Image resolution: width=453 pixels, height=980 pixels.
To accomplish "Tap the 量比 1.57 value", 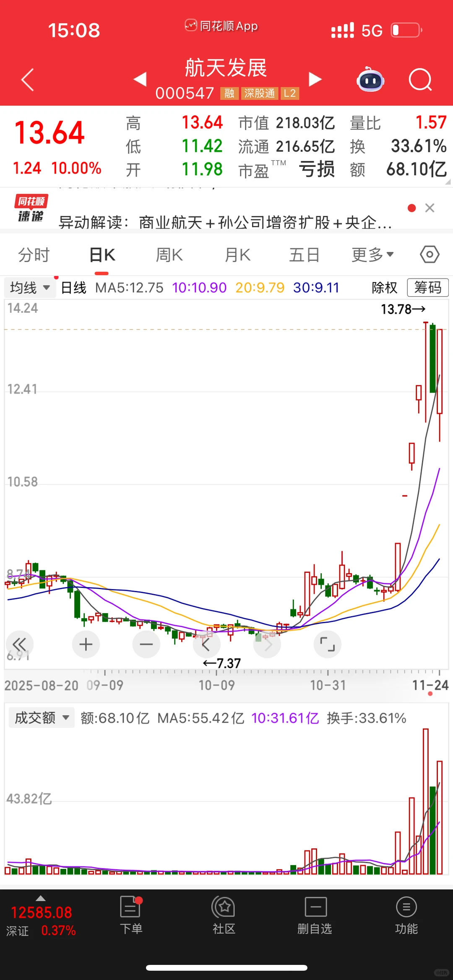I will pos(431,122).
